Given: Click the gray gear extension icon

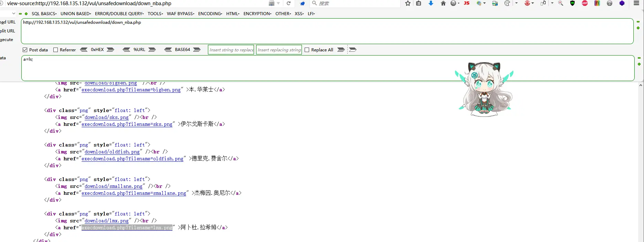Looking at the screenshot, I should [610, 3].
